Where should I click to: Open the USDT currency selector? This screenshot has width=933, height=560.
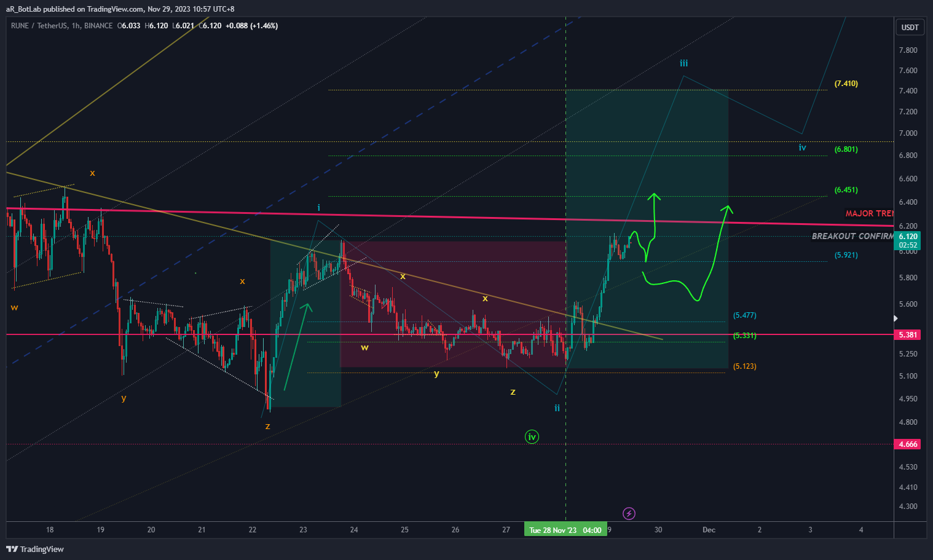[x=910, y=27]
